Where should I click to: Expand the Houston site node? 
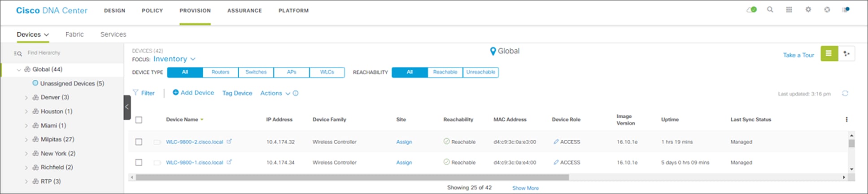pos(26,112)
